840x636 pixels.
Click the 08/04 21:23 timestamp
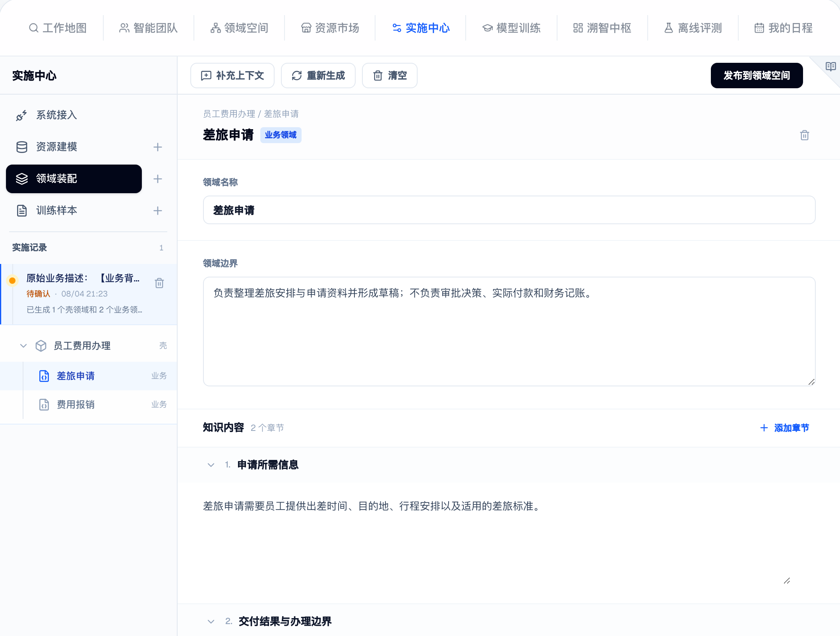tap(84, 294)
